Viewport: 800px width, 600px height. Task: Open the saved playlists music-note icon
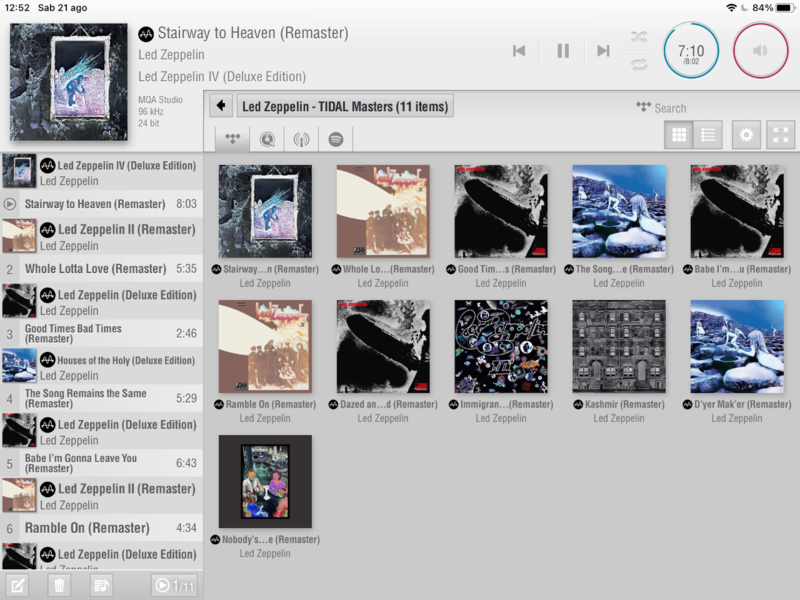[x=101, y=586]
